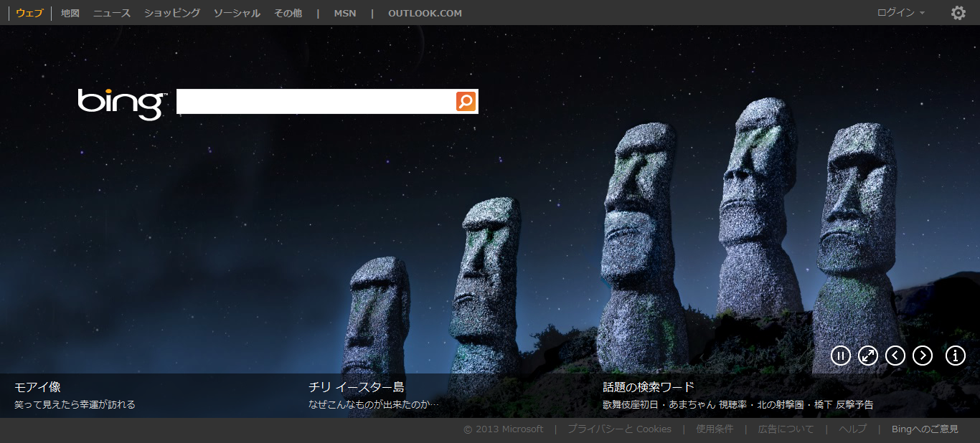Click the orange search magnifier button
Viewport: 980px width, 443px height.
click(466, 102)
